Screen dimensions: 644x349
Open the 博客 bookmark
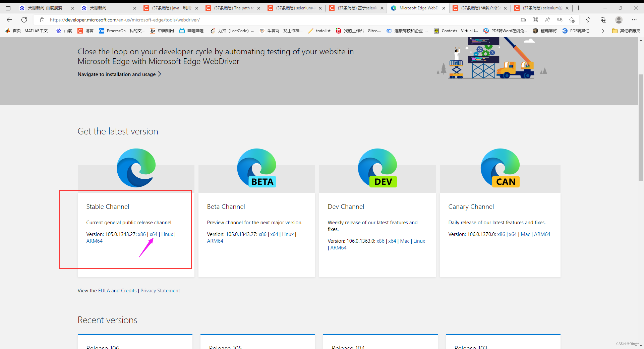pos(85,31)
